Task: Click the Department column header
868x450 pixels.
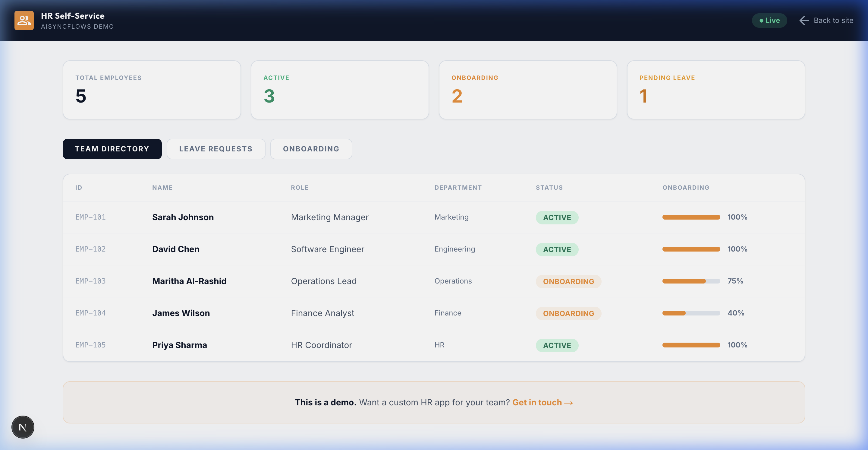Action: tap(458, 188)
